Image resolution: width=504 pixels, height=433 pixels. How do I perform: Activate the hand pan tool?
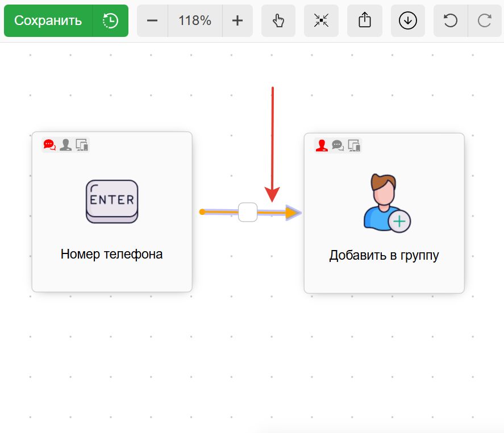[x=278, y=21]
